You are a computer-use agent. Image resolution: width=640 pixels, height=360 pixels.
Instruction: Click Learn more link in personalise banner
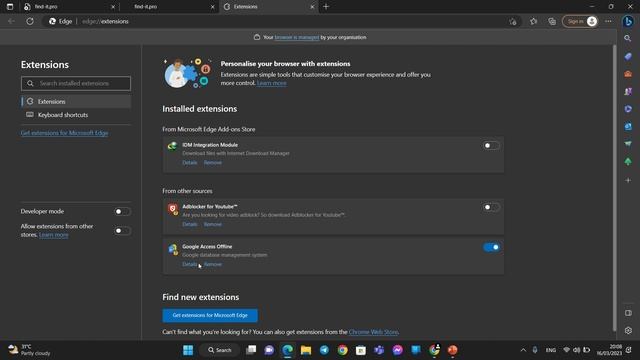(271, 83)
